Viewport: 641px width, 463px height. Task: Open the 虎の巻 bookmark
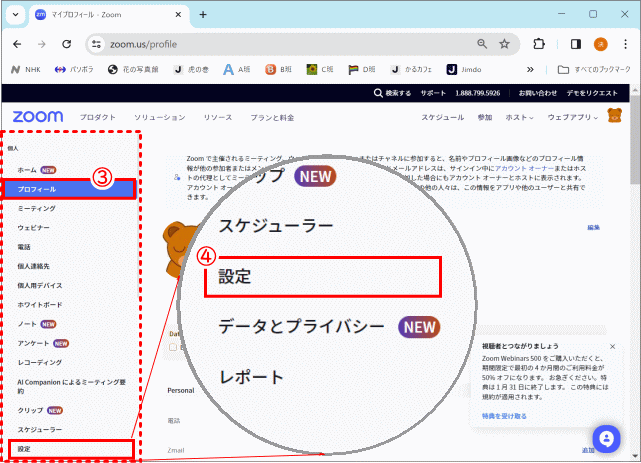191,69
